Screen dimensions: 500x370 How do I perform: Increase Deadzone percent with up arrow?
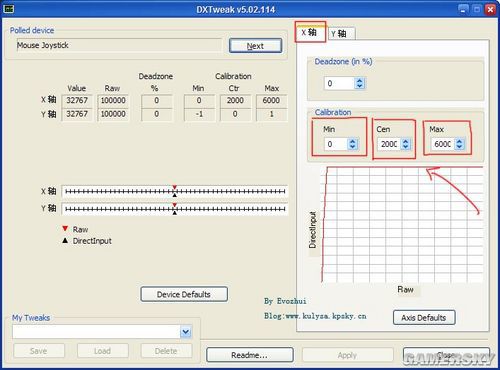(359, 80)
